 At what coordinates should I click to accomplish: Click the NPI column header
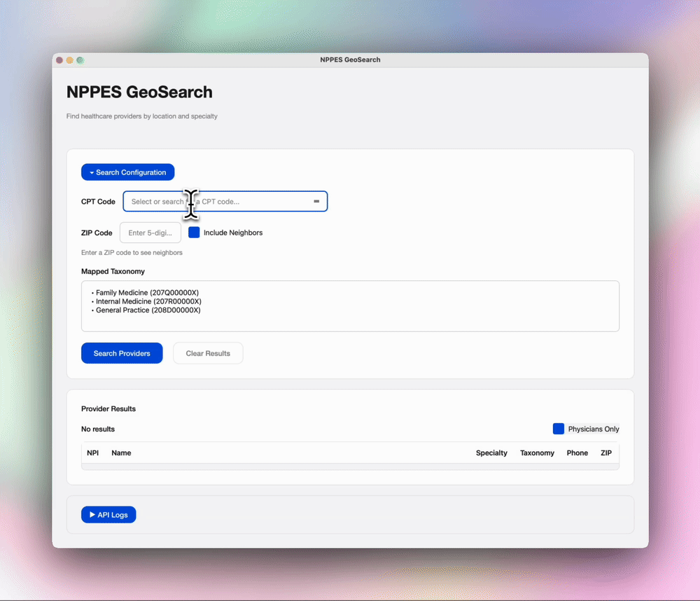(92, 453)
